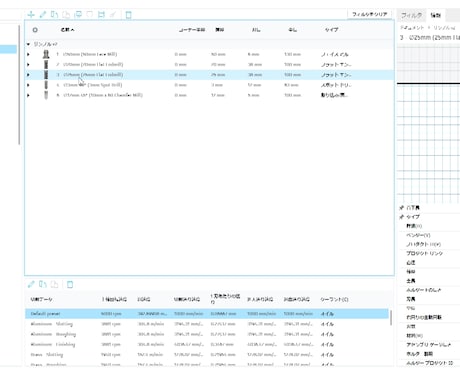Click the greyed speech-bubble icon in the top toolbar
Image resolution: width=460 pixels, height=380 pixels.
90,14
